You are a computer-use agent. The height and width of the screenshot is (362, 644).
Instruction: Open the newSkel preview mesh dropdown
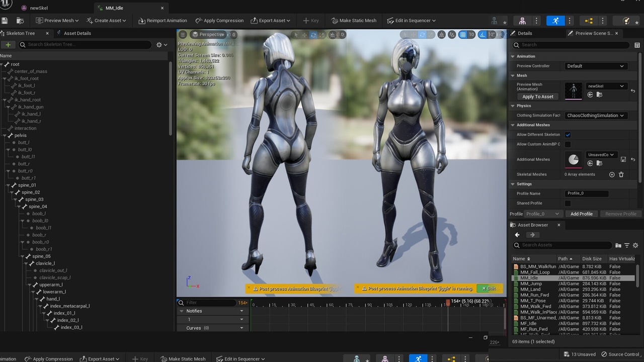[606, 86]
